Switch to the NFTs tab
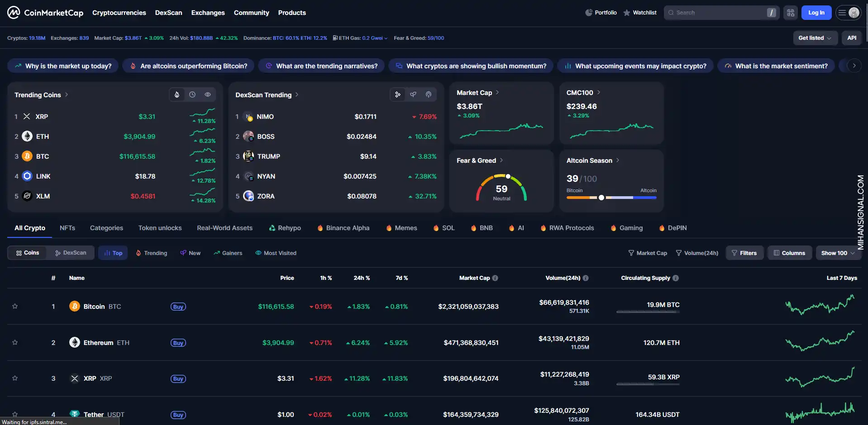The image size is (868, 425). point(67,228)
